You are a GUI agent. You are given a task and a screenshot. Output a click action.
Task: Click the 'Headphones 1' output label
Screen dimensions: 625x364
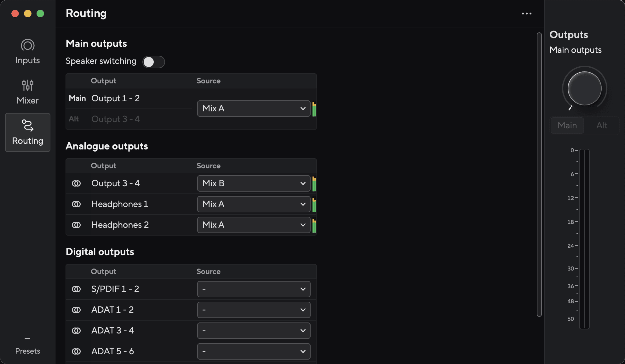[x=120, y=204]
